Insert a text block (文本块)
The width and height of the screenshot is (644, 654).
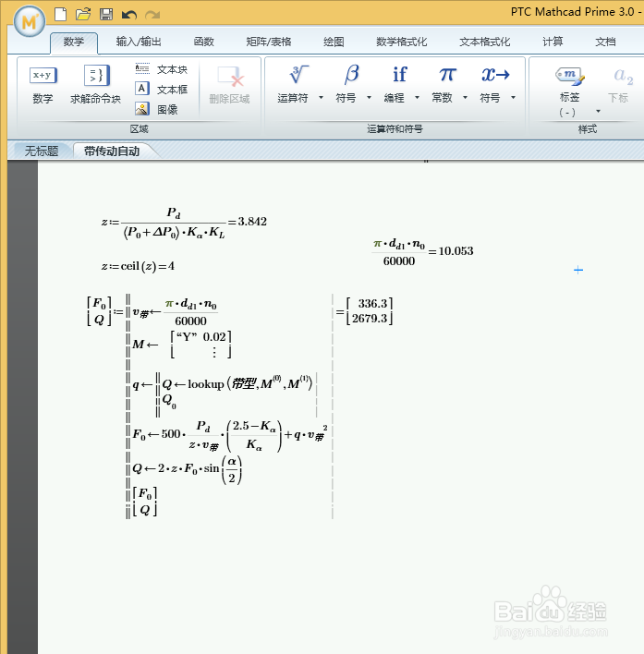tap(161, 69)
